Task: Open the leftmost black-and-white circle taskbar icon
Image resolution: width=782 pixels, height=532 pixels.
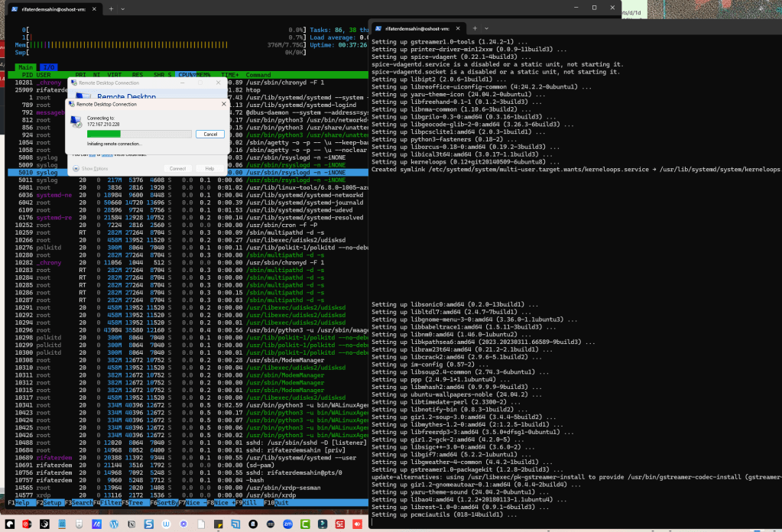Action: [10, 524]
